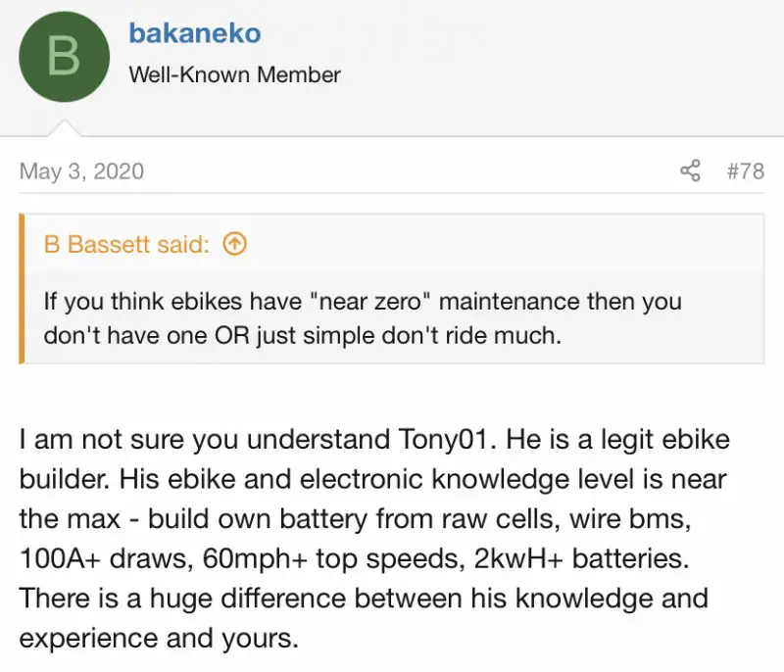Click the final line "experience and yours."
The height and width of the screenshot is (672, 784).
click(157, 637)
